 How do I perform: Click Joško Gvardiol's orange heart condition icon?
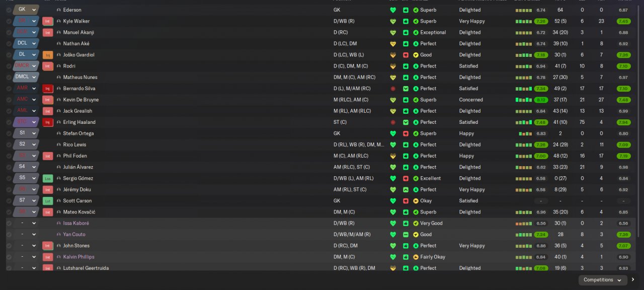[393, 55]
